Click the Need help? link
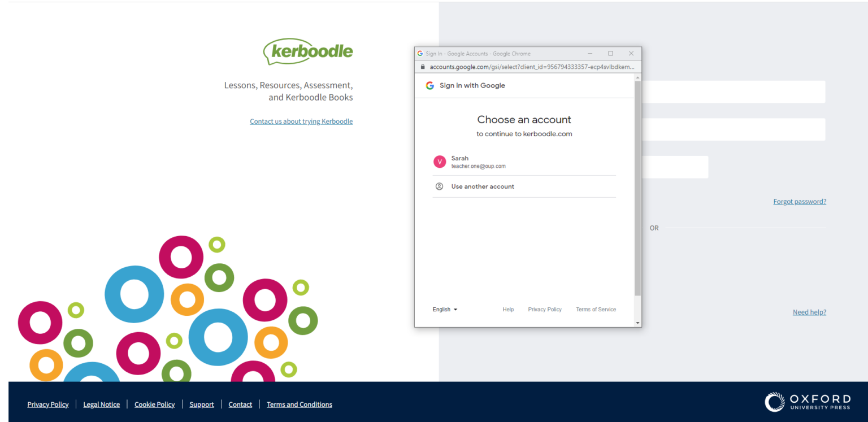 click(809, 312)
